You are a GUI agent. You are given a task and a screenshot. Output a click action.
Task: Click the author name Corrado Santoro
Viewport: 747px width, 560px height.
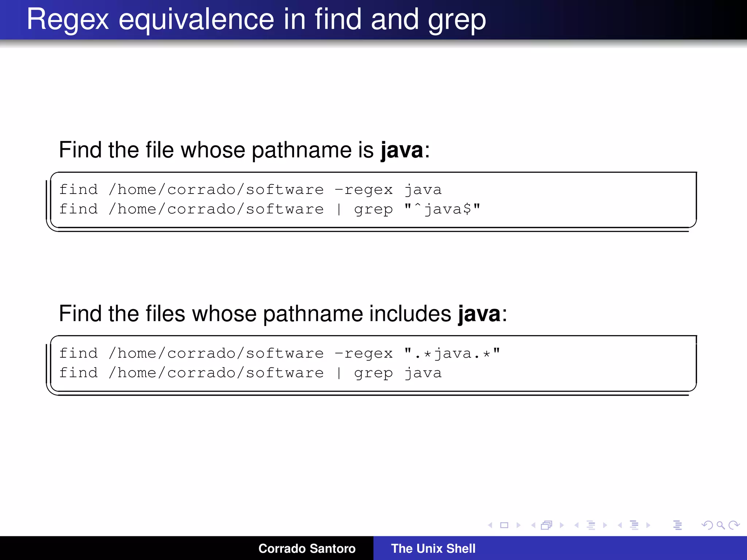pyautogui.click(x=307, y=548)
